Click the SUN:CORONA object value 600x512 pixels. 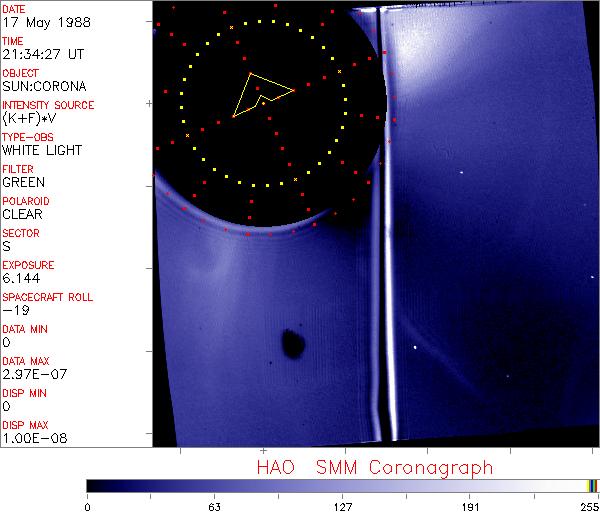click(x=43, y=87)
